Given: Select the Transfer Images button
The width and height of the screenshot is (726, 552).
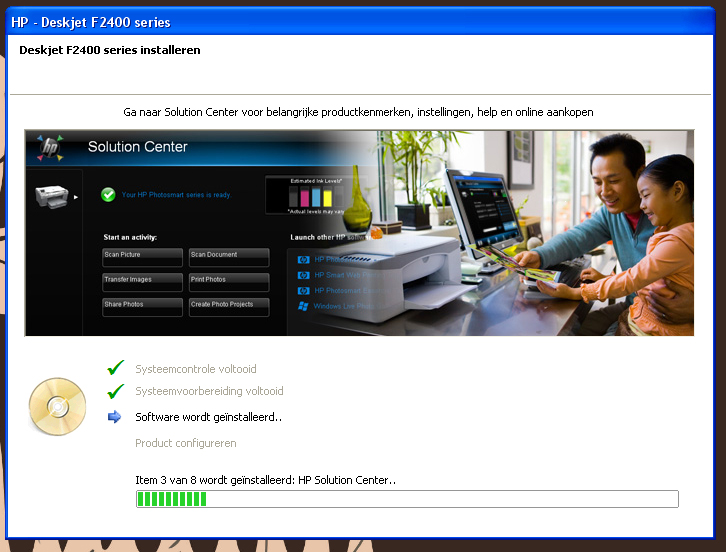Looking at the screenshot, I should (x=142, y=280).
